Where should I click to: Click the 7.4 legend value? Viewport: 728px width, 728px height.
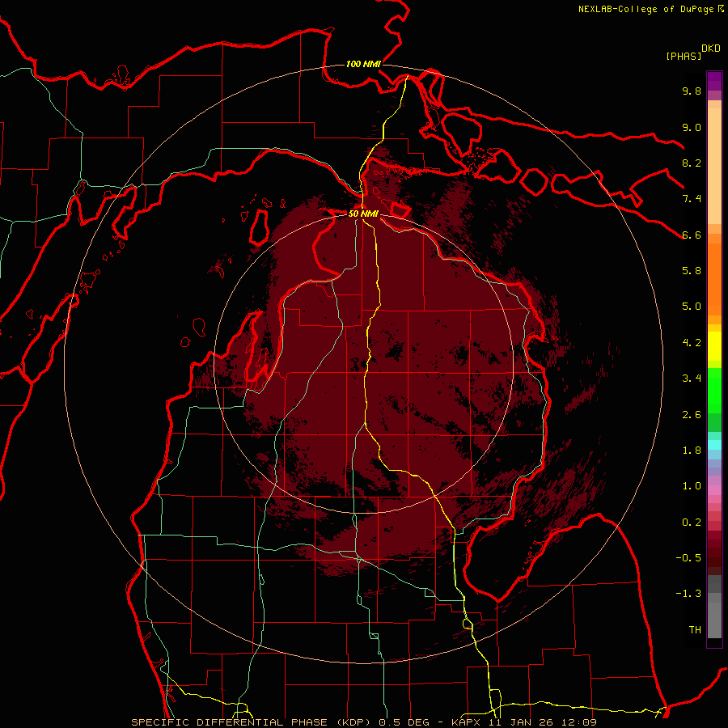692,199
